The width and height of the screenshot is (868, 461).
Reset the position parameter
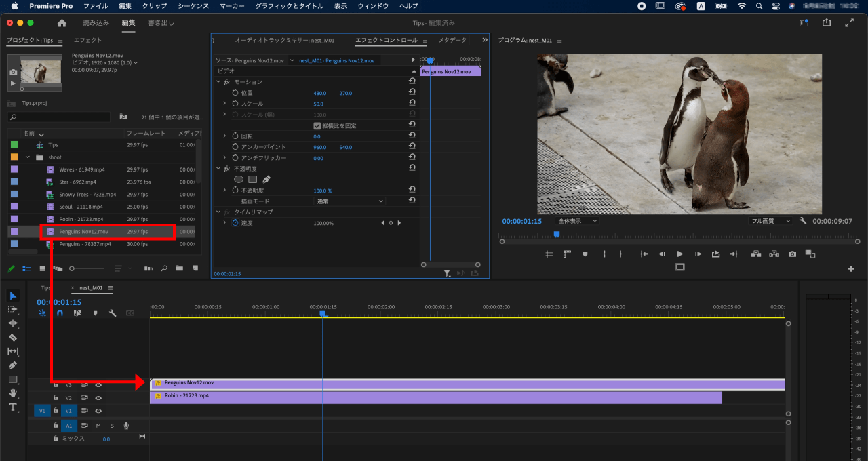412,92
